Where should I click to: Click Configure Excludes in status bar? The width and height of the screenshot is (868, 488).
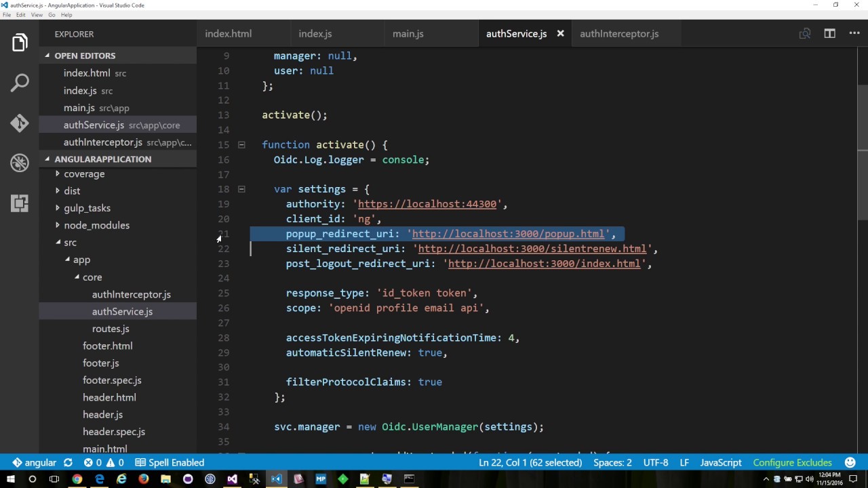(x=792, y=462)
